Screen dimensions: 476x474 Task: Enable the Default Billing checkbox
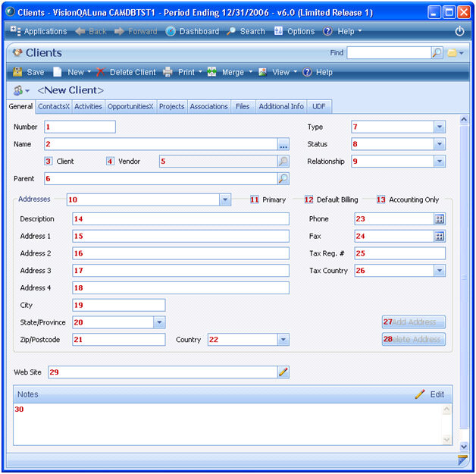308,199
